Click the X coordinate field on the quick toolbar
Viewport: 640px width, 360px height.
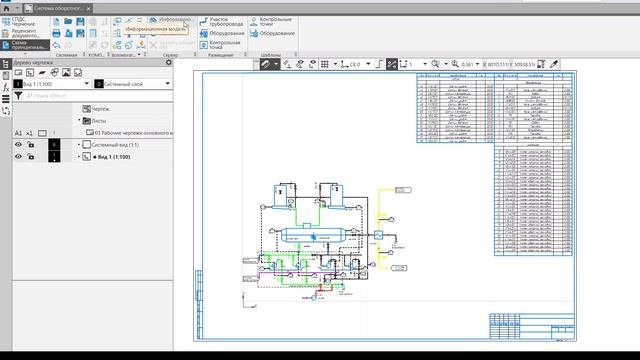495,64
